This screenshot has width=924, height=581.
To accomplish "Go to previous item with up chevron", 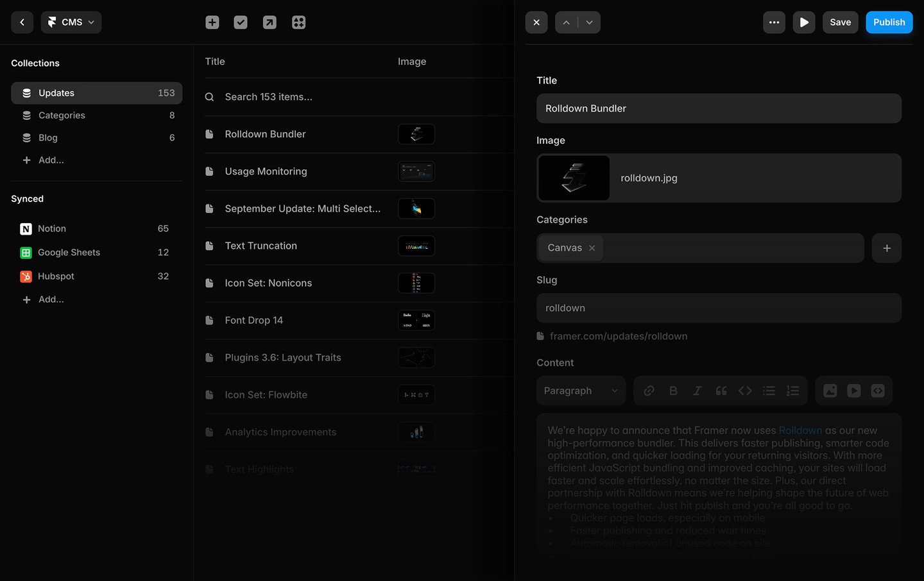I will coord(566,22).
